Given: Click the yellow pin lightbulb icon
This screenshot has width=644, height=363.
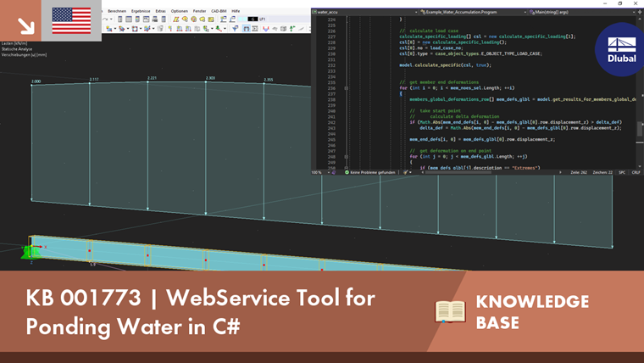Looking at the screenshot, I should point(169,28).
